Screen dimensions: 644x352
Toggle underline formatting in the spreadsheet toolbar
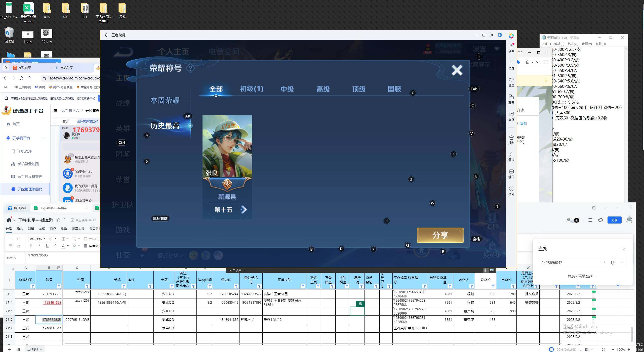47,246
